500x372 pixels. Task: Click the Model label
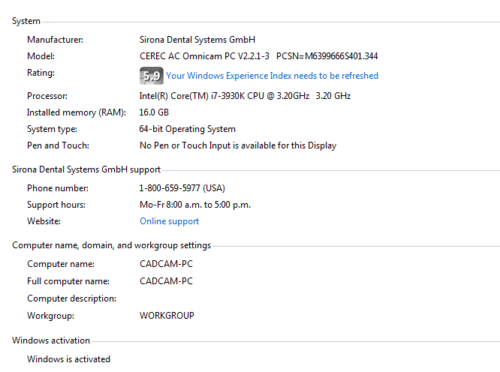click(41, 56)
